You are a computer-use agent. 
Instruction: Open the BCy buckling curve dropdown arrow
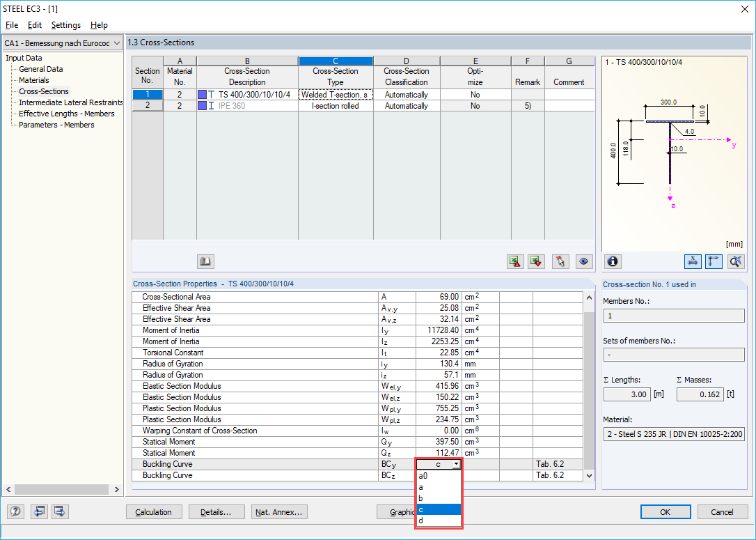[x=456, y=464]
